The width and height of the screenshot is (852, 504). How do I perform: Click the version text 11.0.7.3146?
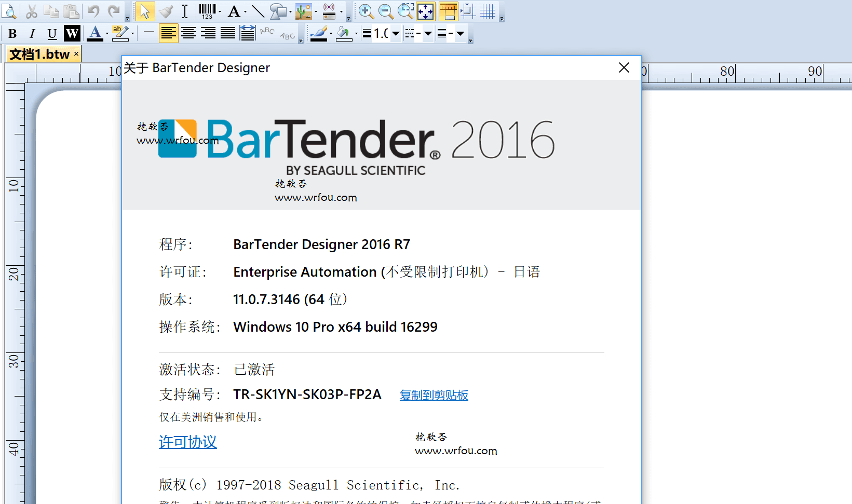266,299
